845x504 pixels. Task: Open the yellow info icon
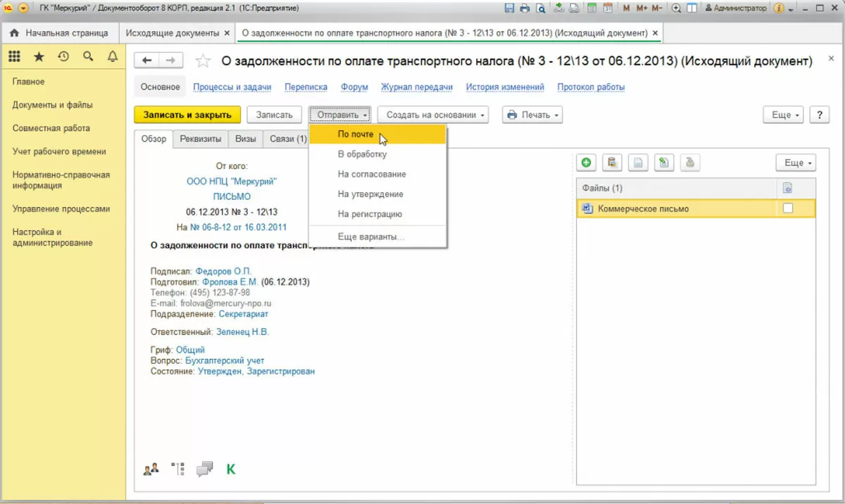(778, 8)
